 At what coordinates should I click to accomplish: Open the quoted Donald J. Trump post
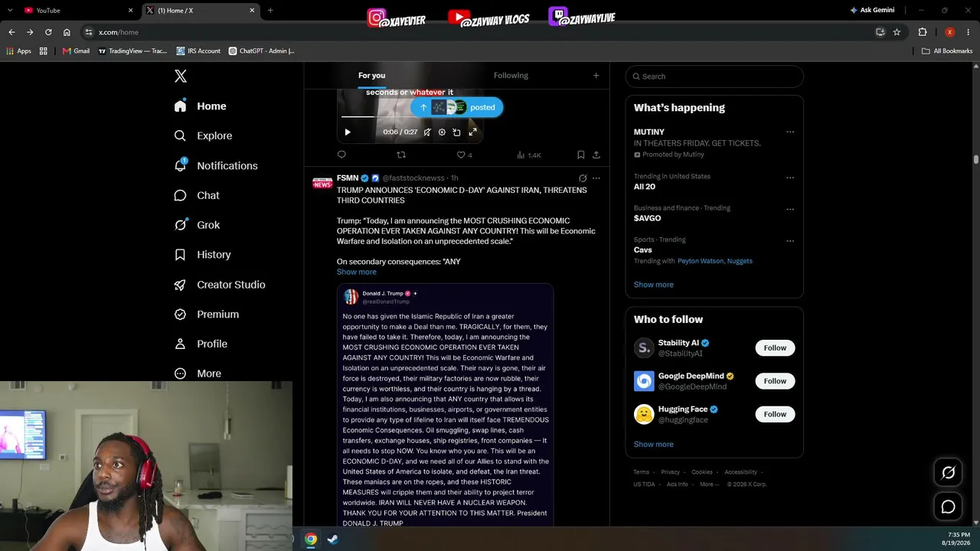point(445,405)
